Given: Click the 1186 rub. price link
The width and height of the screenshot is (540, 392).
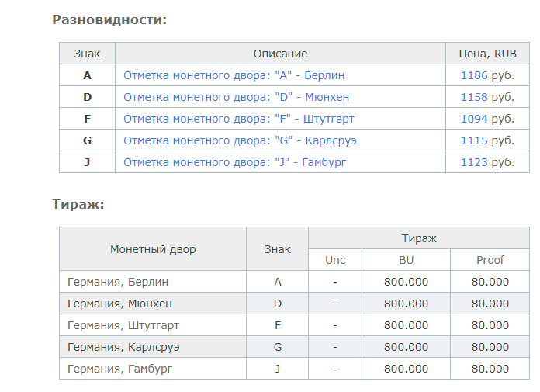Looking at the screenshot, I should (x=474, y=75).
